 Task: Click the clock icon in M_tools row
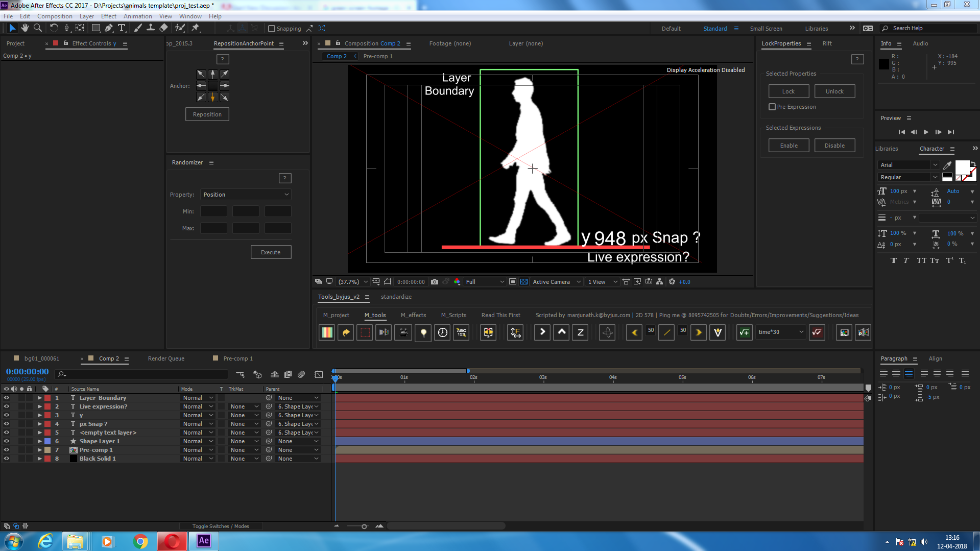[443, 332]
